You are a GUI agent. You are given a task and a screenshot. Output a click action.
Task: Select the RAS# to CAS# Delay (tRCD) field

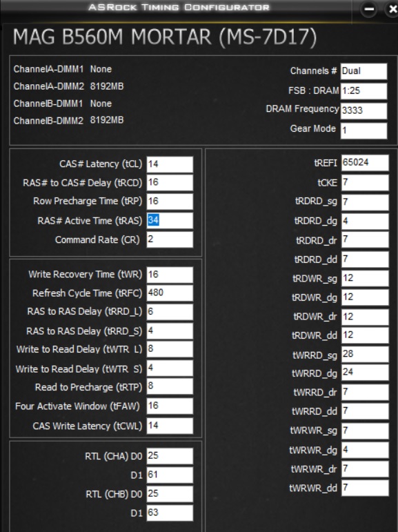tap(170, 183)
